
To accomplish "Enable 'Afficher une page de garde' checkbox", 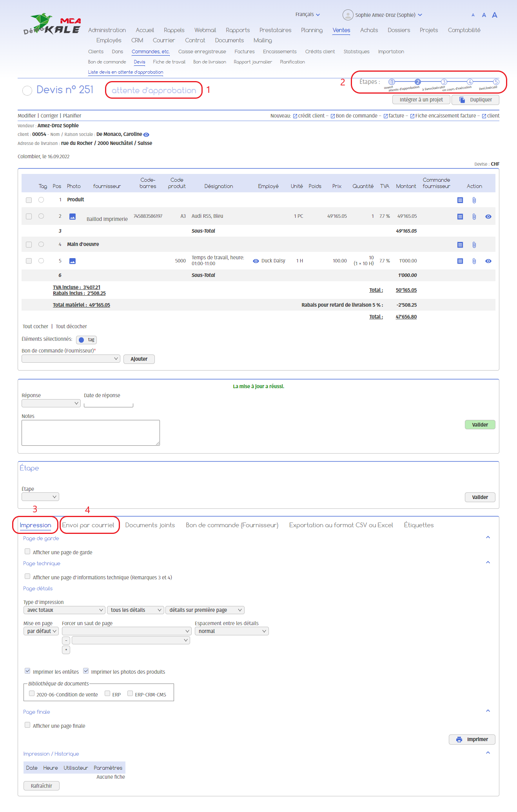I will pyautogui.click(x=27, y=552).
